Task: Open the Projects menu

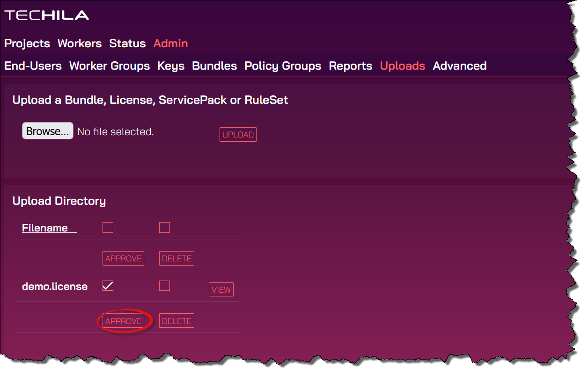Action: coord(27,43)
